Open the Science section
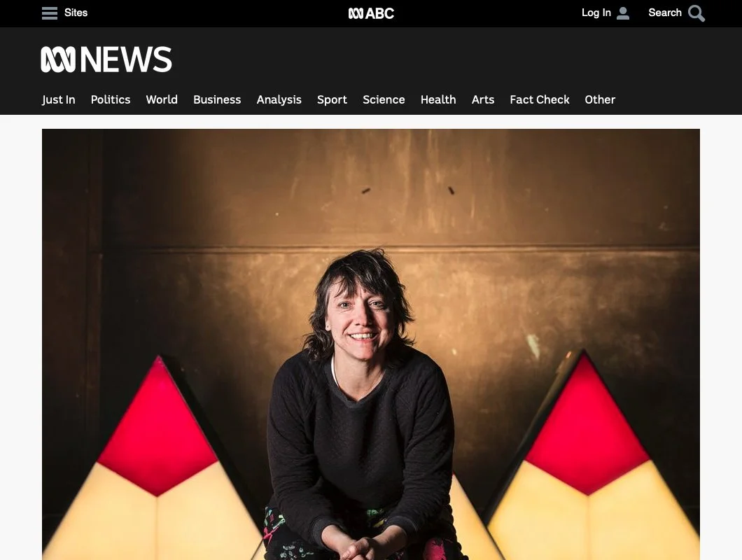The image size is (742, 560). [384, 99]
